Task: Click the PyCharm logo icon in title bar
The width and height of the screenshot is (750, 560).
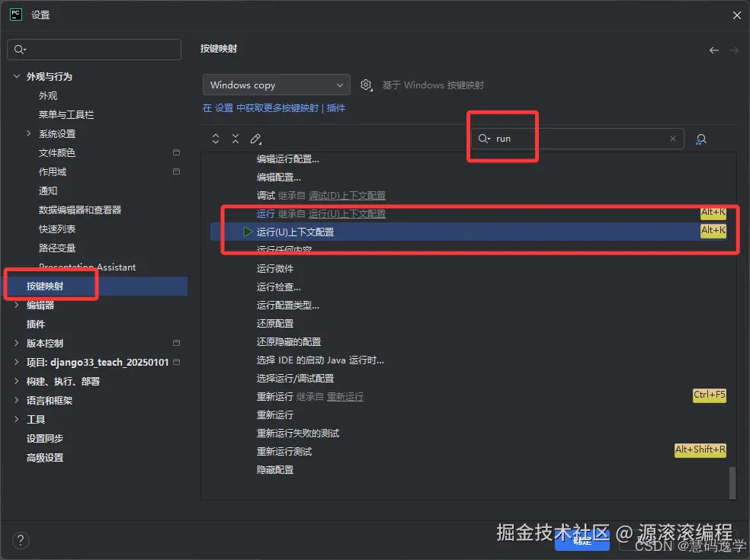Action: (x=16, y=14)
